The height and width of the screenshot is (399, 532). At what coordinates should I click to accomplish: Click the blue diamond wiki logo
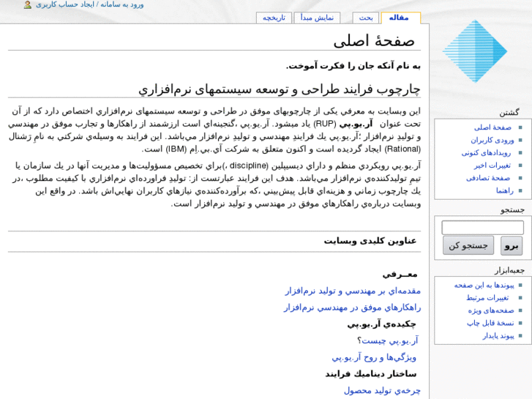tap(475, 51)
